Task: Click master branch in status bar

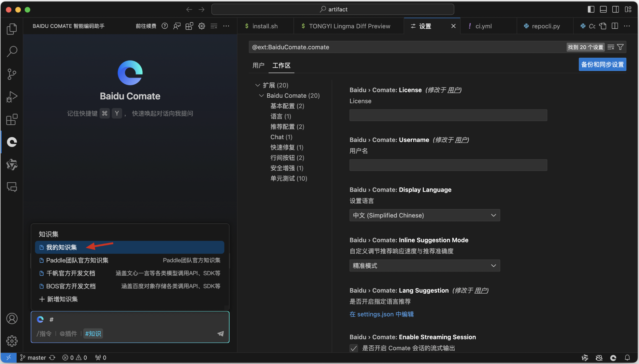Action: [x=33, y=357]
